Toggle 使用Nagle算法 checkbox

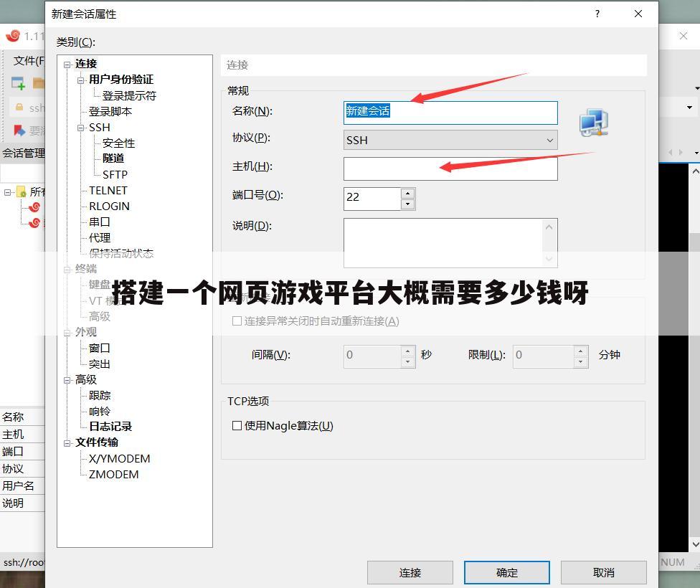click(x=237, y=425)
